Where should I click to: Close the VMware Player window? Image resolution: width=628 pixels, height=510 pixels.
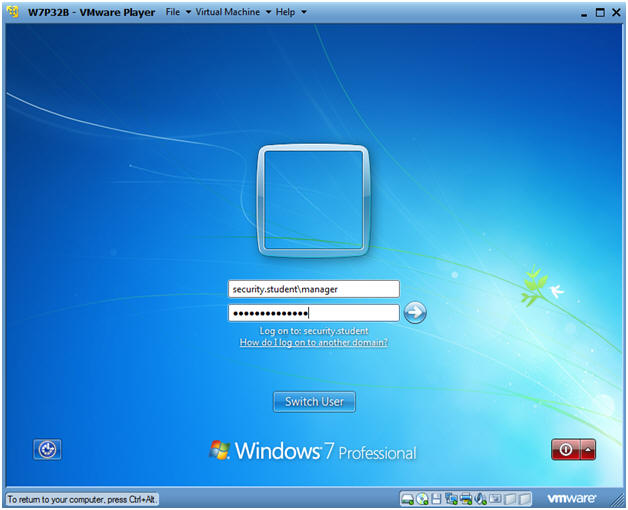tap(616, 12)
